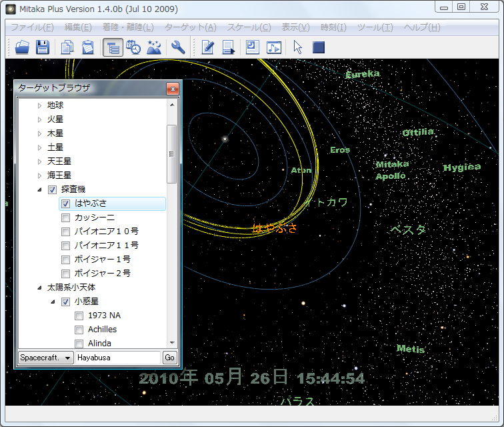Click the ベスタ label in sky view

click(x=408, y=230)
